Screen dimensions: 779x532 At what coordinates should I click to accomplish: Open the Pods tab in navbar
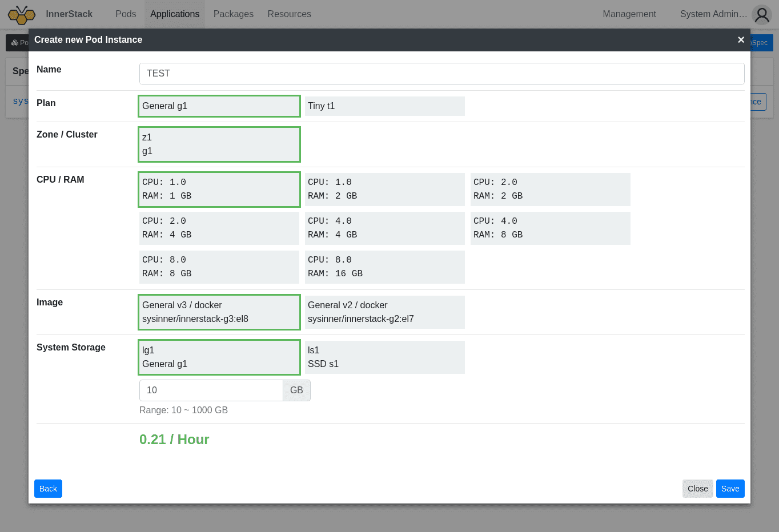(126, 14)
